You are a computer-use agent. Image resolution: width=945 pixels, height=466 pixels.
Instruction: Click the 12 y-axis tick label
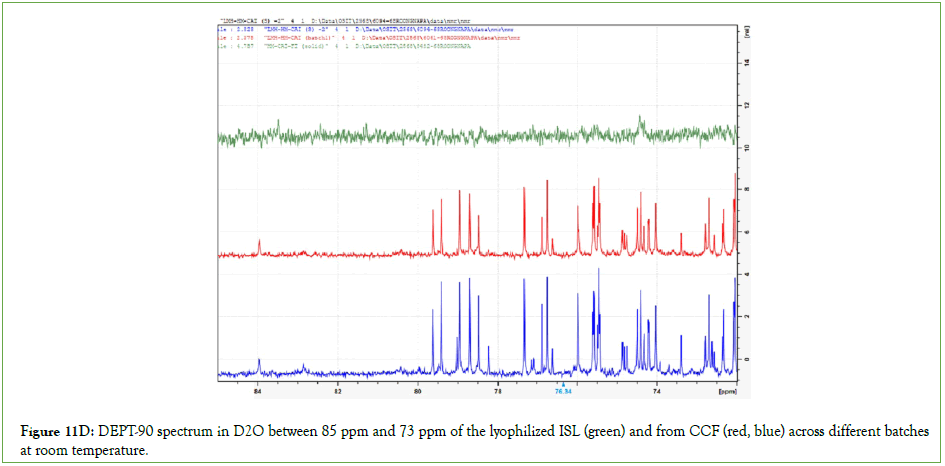(x=746, y=105)
